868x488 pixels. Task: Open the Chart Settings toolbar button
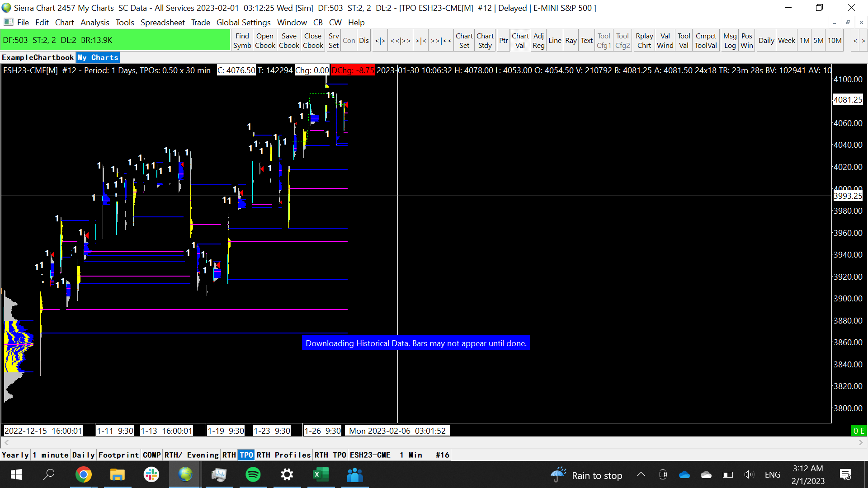coord(464,41)
